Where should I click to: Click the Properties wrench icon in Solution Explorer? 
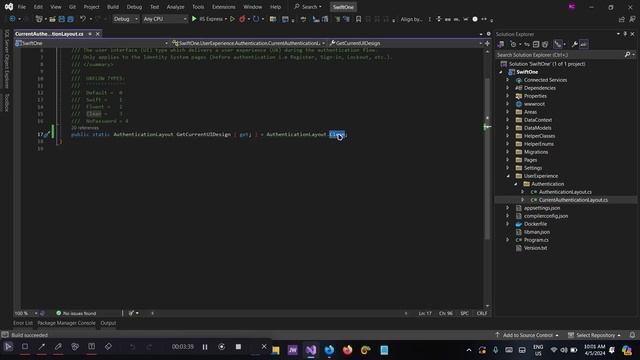574,44
